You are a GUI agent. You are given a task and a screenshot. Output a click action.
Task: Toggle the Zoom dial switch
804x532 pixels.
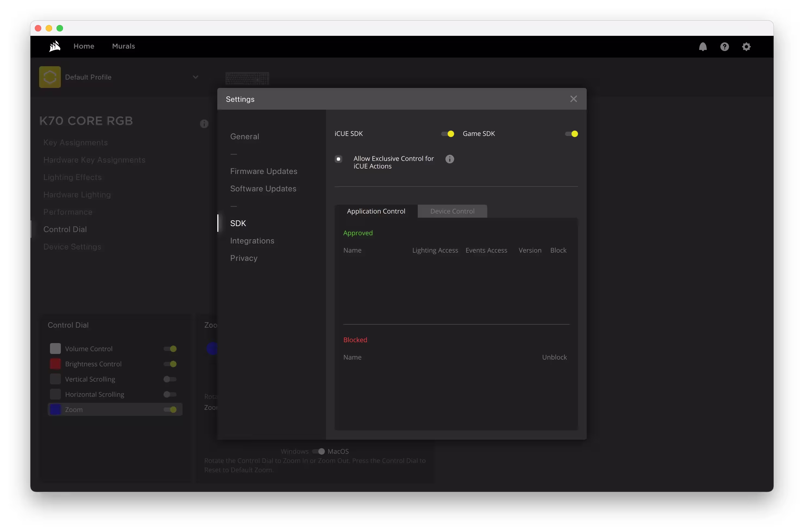(x=170, y=410)
